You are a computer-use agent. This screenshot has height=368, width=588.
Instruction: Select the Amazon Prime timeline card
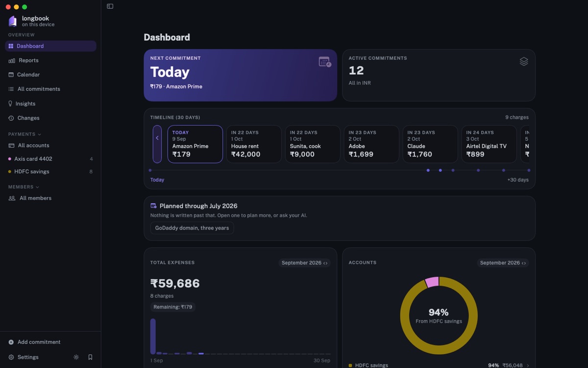click(195, 144)
